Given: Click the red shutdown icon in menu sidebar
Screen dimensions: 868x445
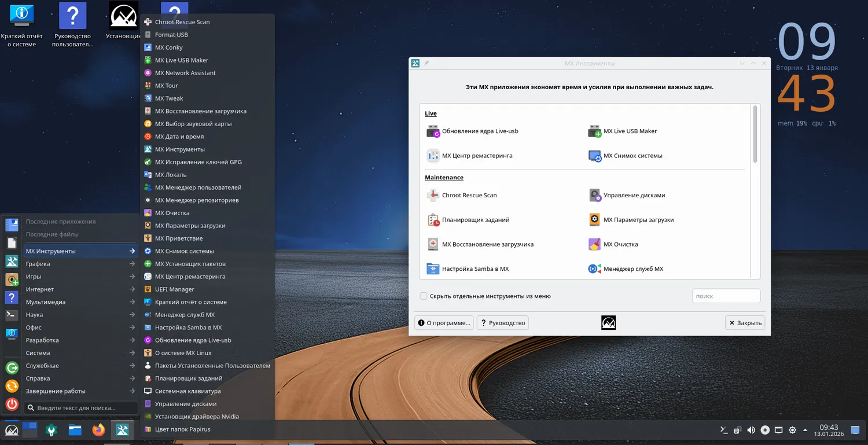Looking at the screenshot, I should (12, 404).
